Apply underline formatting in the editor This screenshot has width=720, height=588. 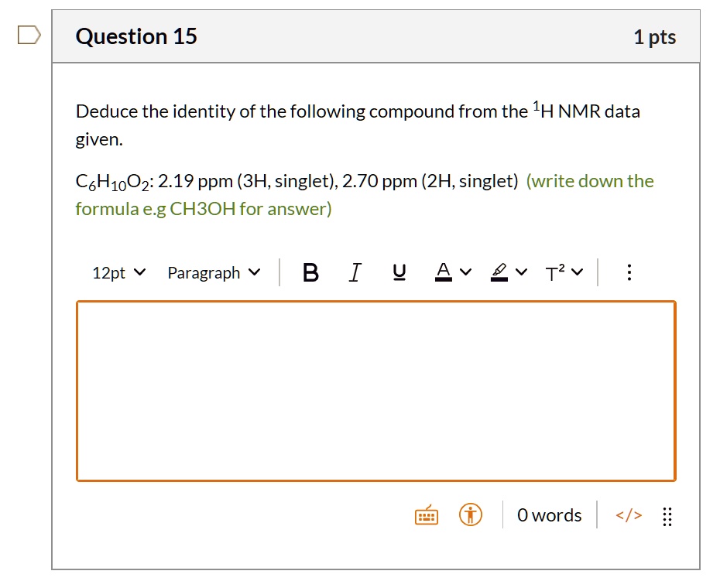coord(398,272)
